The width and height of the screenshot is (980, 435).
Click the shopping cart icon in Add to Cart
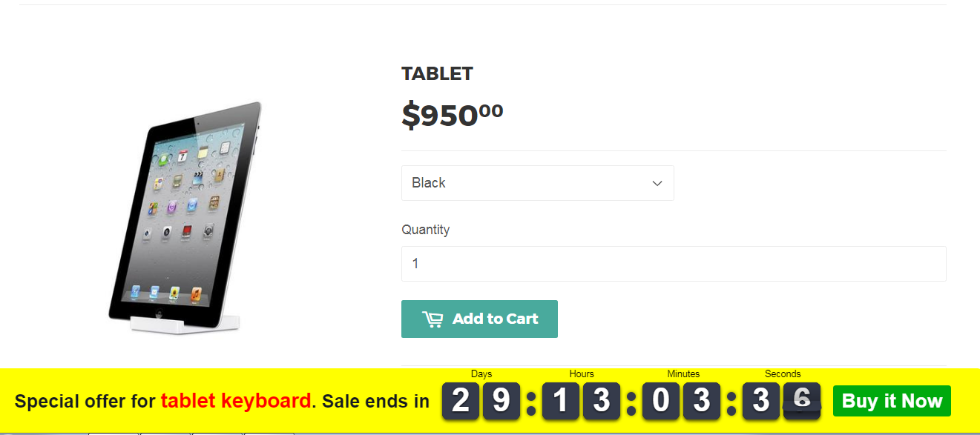pyautogui.click(x=433, y=319)
